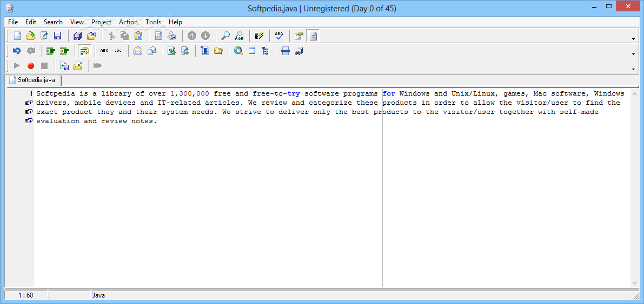Image resolution: width=644 pixels, height=304 pixels.
Task: Click the notepad with green arrow icon
Action: coord(185,51)
